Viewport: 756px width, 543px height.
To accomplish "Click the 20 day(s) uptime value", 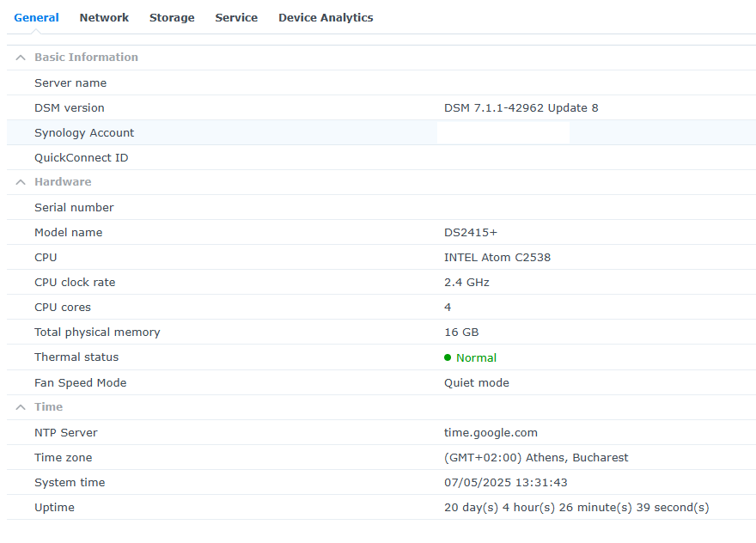I will [576, 508].
